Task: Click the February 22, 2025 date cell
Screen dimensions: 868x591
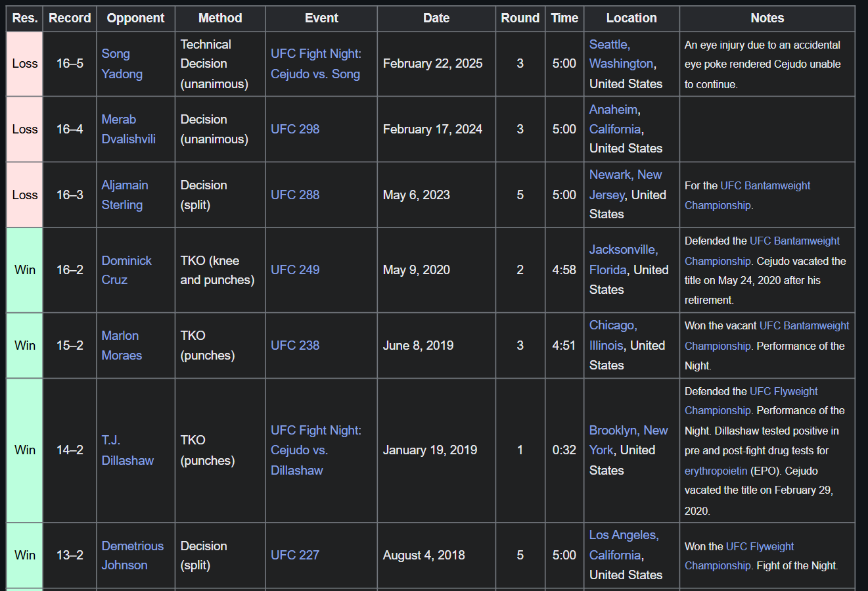Action: click(436, 64)
